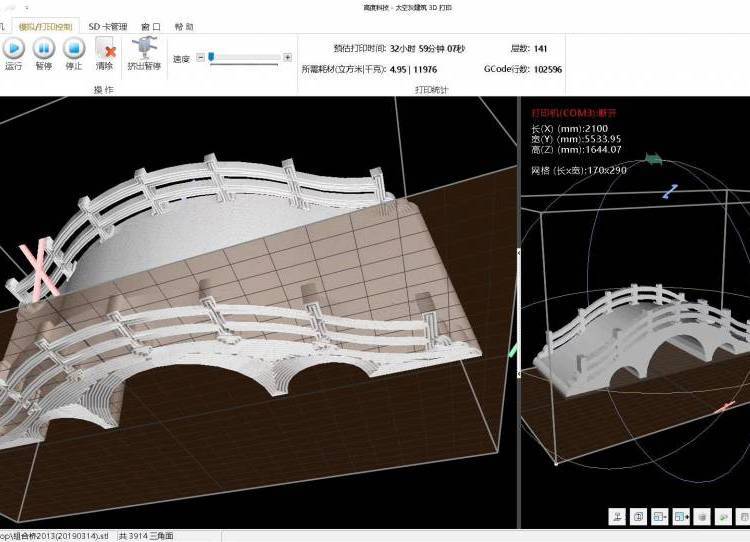Open the first view layout dropdown in the bottom toolbar
The image size is (750, 542).
click(x=660, y=517)
